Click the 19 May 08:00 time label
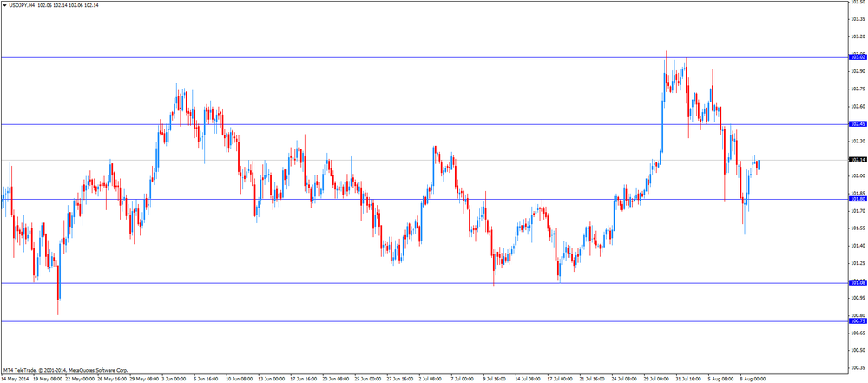The height and width of the screenshot is (383, 868). point(47,380)
